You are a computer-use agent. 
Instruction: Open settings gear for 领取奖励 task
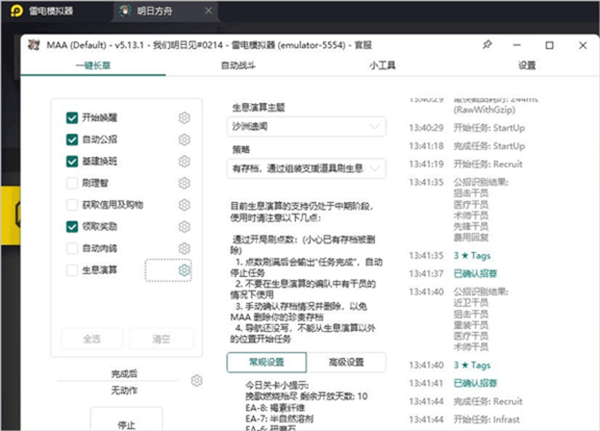click(x=184, y=226)
